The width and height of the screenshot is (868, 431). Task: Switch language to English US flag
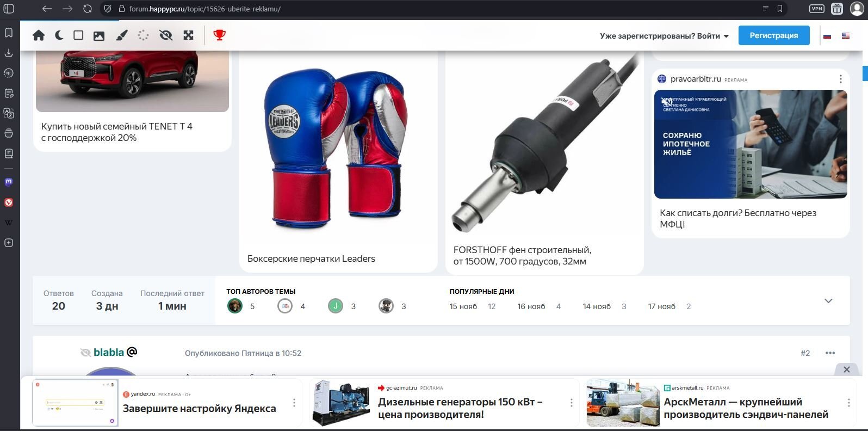coord(846,36)
